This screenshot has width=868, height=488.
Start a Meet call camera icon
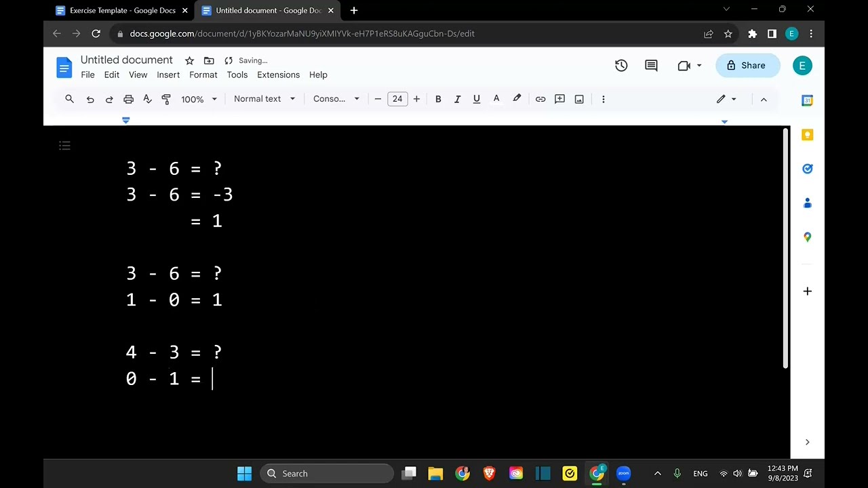click(x=684, y=66)
